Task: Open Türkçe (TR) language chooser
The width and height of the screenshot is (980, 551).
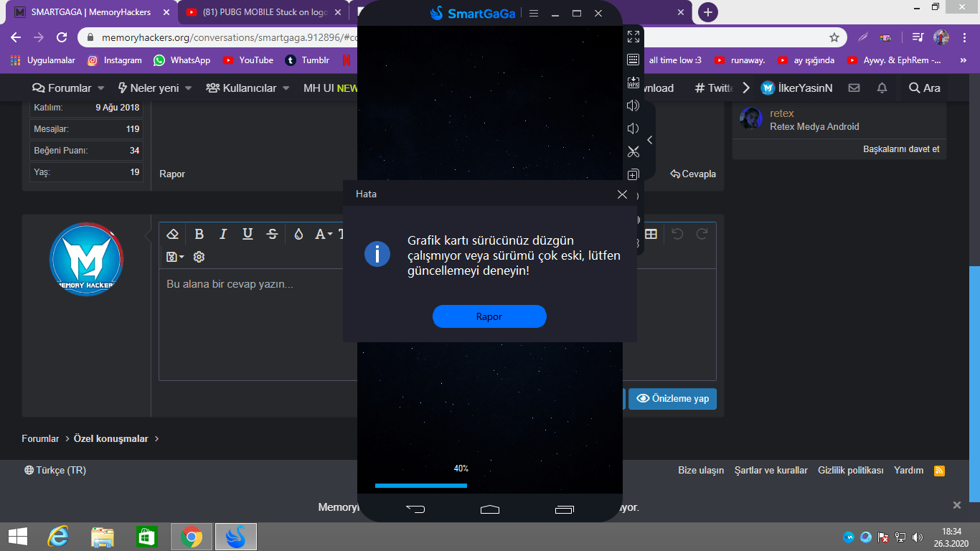Action: pyautogui.click(x=55, y=471)
